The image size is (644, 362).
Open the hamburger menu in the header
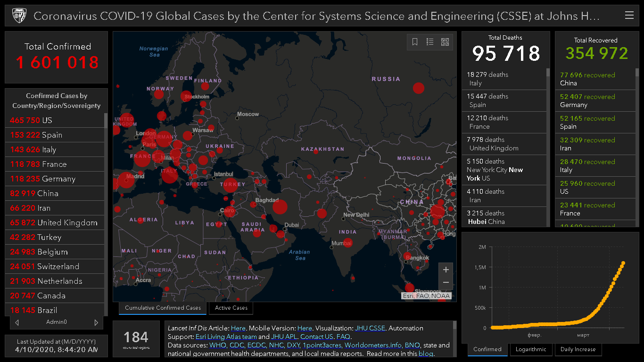tap(629, 16)
